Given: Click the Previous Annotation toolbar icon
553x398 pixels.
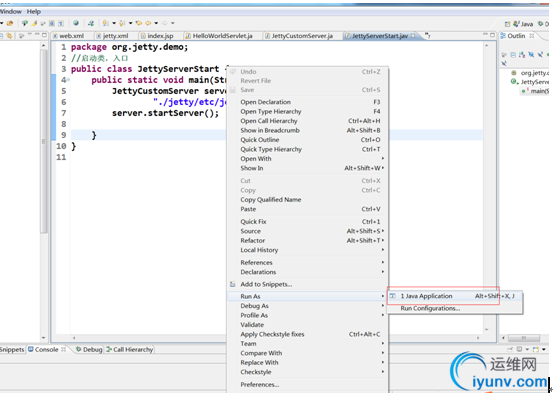Looking at the screenshot, I should (122, 23).
